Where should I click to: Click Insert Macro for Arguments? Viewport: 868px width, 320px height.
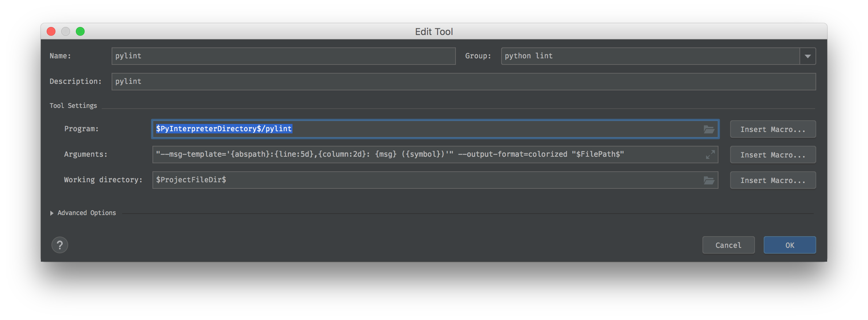pos(773,155)
